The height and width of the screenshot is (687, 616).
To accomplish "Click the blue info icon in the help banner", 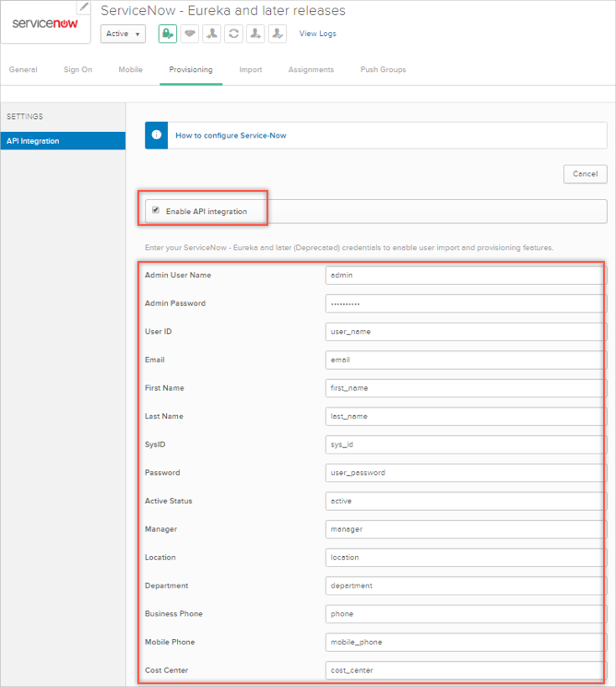I will [x=156, y=136].
